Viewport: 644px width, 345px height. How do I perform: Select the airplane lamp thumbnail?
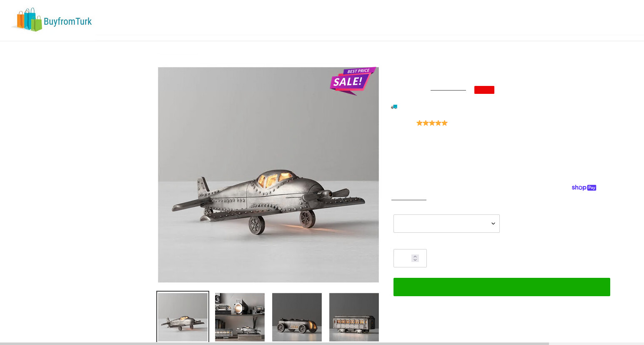point(183,317)
